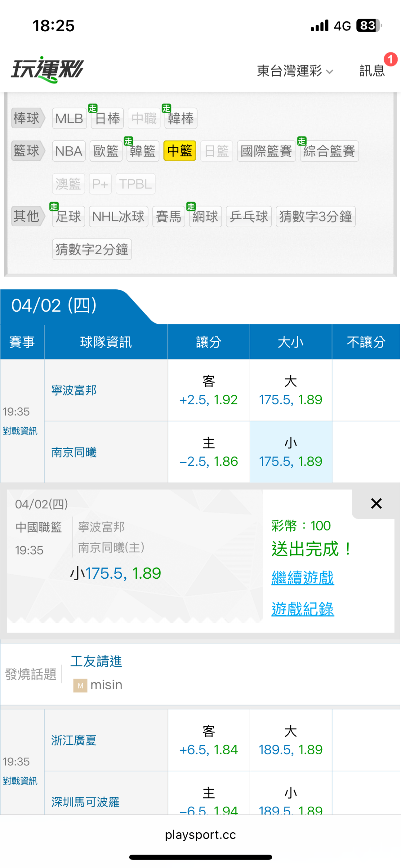The width and height of the screenshot is (401, 868).
Task: Tap the 浙江廣夏 team name
Action: [74, 740]
